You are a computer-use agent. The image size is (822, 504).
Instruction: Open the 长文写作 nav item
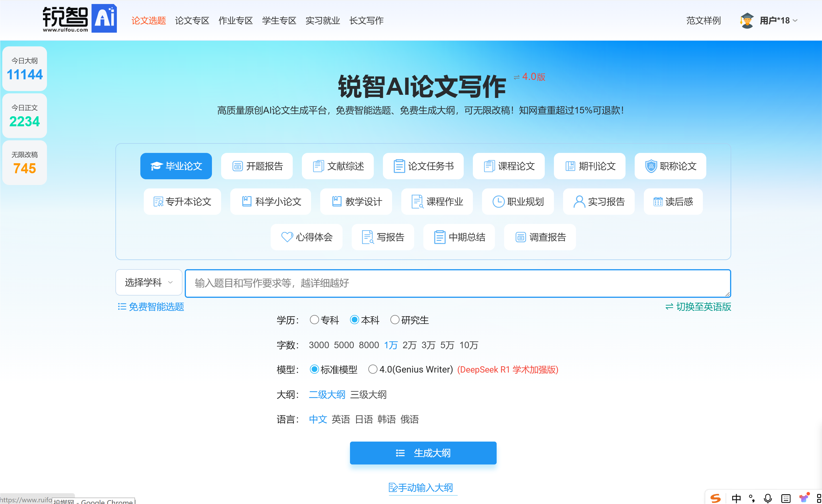pos(367,21)
